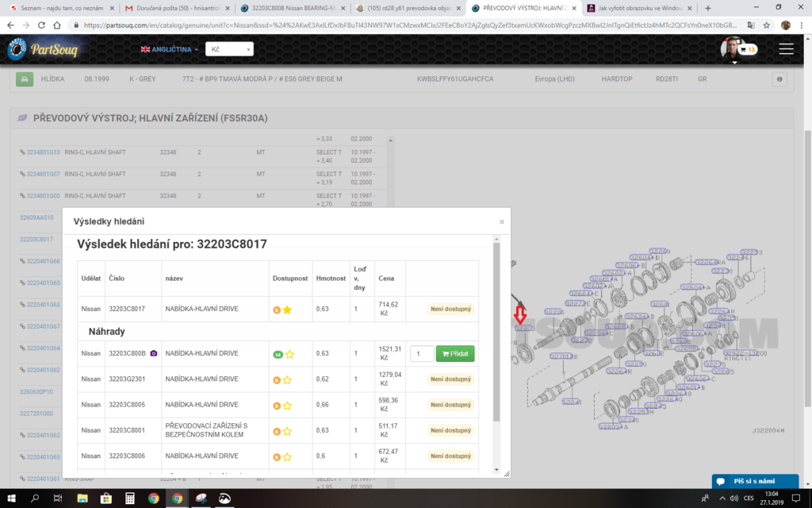Open part link 3234801G10
The width and height of the screenshot is (812, 508).
(x=43, y=152)
